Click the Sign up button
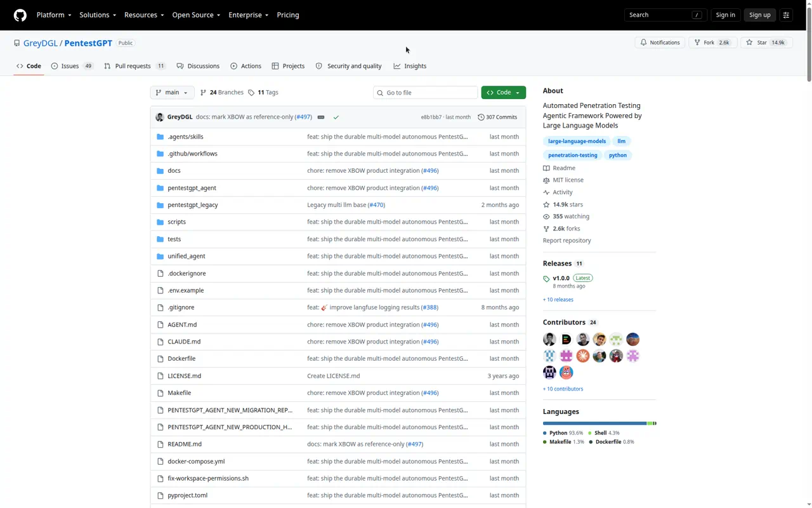The height and width of the screenshot is (508, 812). coord(759,15)
